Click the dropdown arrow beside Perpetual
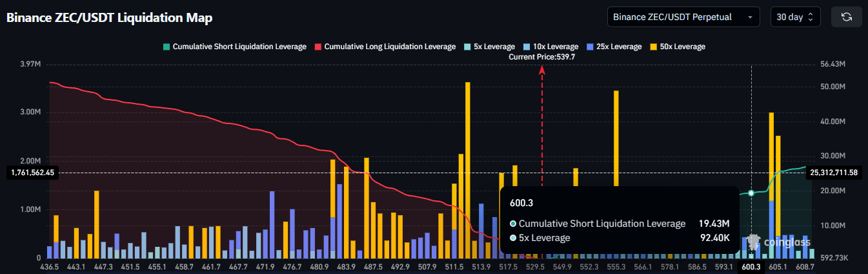The height and width of the screenshot is (274, 868). (x=750, y=17)
